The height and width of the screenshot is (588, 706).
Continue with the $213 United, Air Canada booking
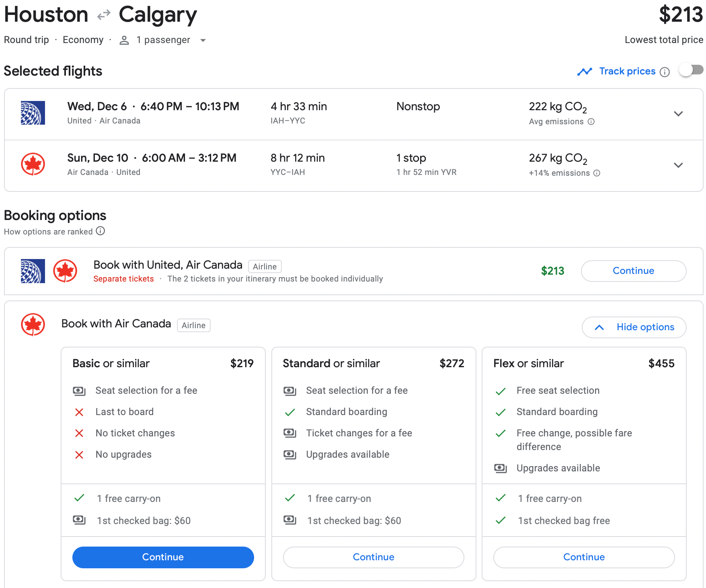pos(633,271)
